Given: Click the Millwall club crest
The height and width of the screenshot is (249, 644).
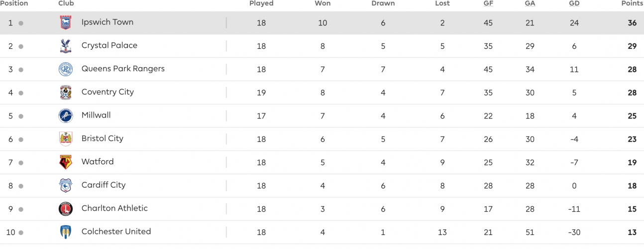Looking at the screenshot, I should 66,116.
